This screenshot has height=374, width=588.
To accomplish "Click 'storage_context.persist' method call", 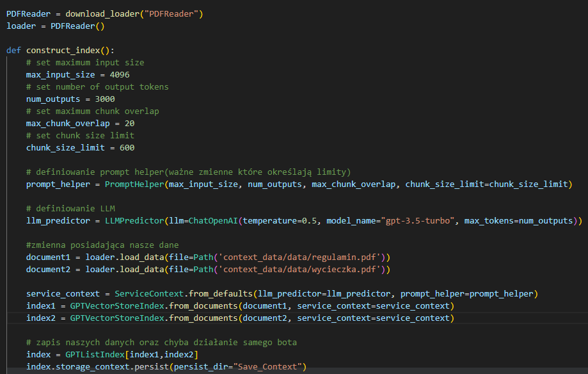I will tap(112, 367).
